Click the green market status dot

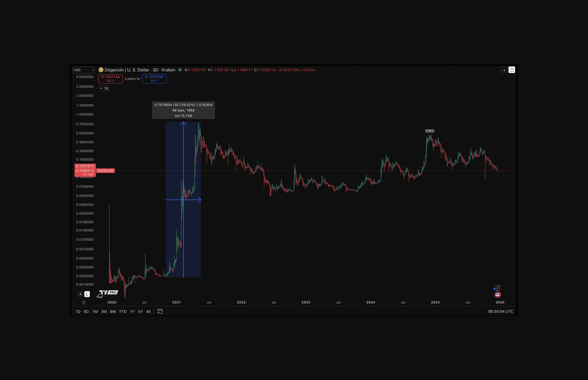click(180, 70)
